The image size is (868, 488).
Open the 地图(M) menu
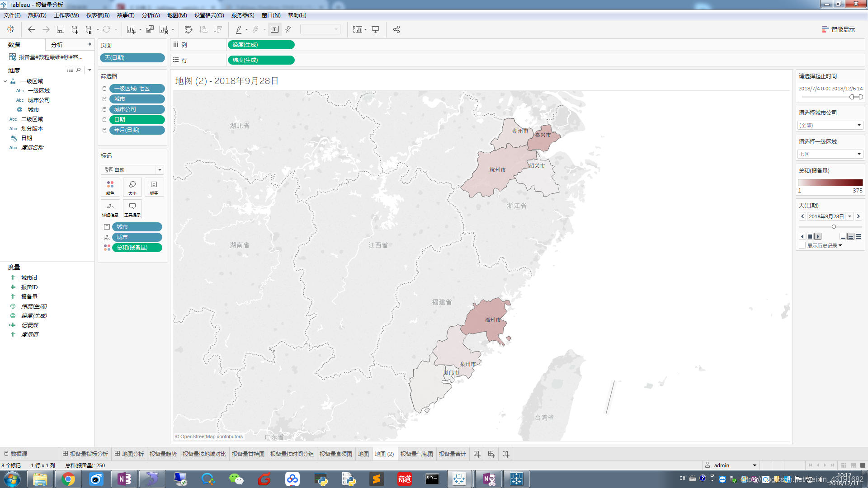177,15
